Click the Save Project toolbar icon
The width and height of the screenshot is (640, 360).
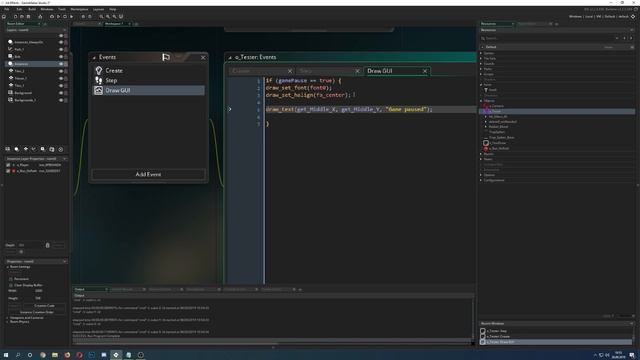pos(28,17)
